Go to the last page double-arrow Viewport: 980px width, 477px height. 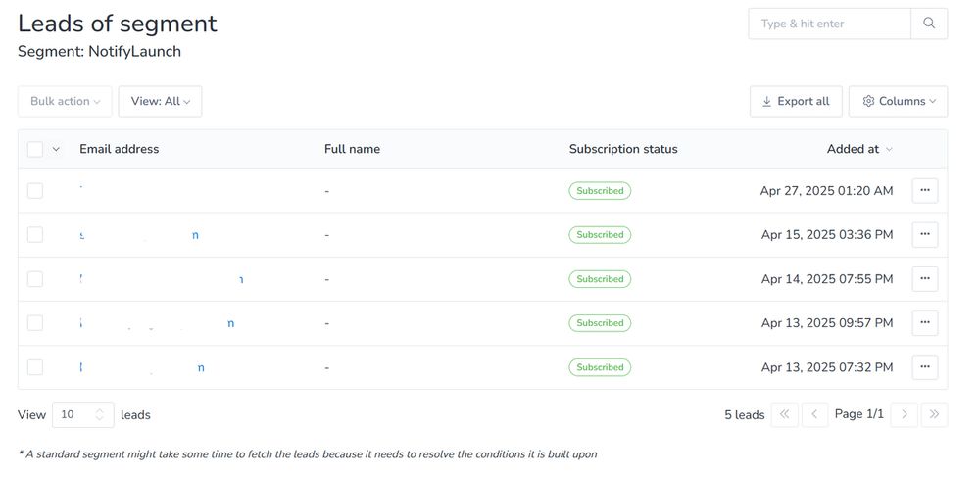[934, 414]
